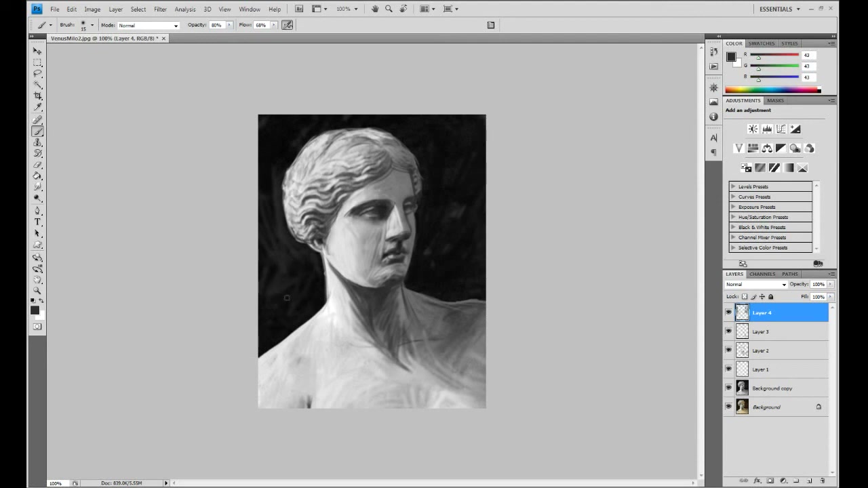Image resolution: width=868 pixels, height=488 pixels.
Task: Open the layer blend mode dropdown
Action: (x=756, y=285)
